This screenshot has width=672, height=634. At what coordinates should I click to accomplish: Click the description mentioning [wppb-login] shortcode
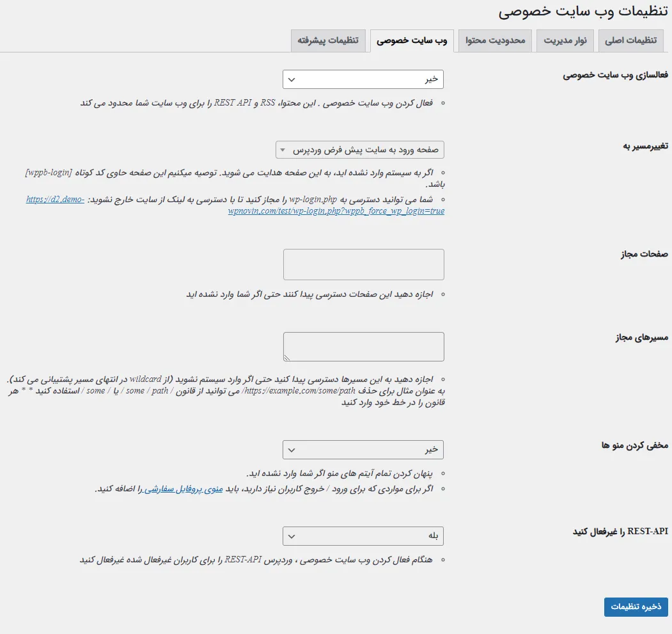(x=235, y=178)
